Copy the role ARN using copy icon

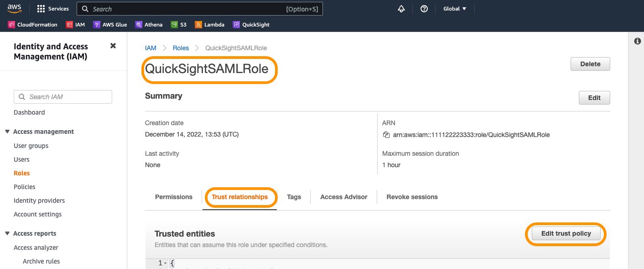[x=386, y=135]
